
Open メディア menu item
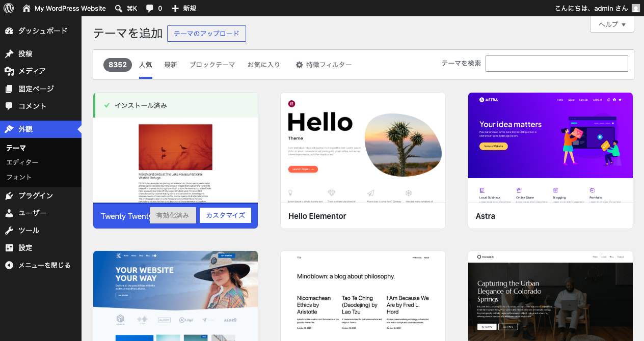[41, 71]
